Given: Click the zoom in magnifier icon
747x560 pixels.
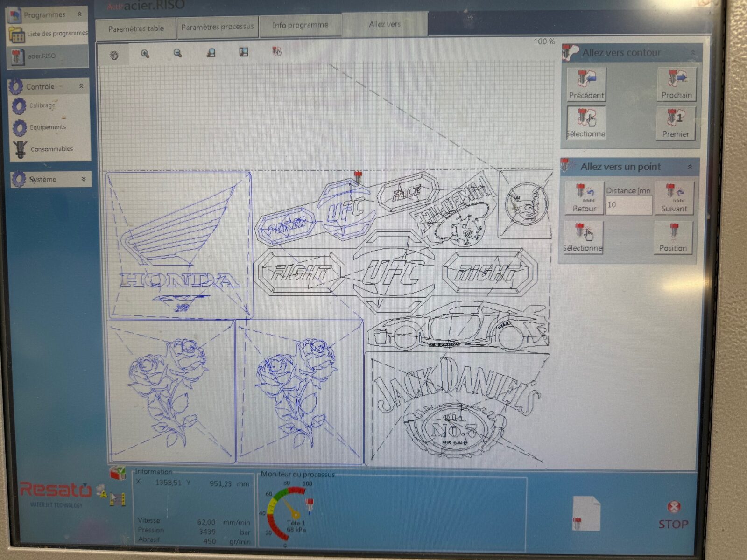Looking at the screenshot, I should point(145,54).
